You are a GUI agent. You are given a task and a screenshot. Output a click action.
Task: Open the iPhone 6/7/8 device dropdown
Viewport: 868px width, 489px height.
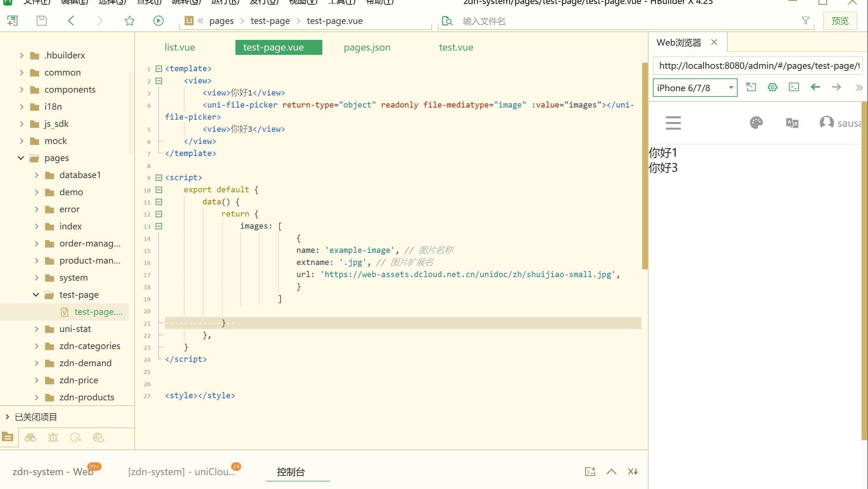pos(695,88)
